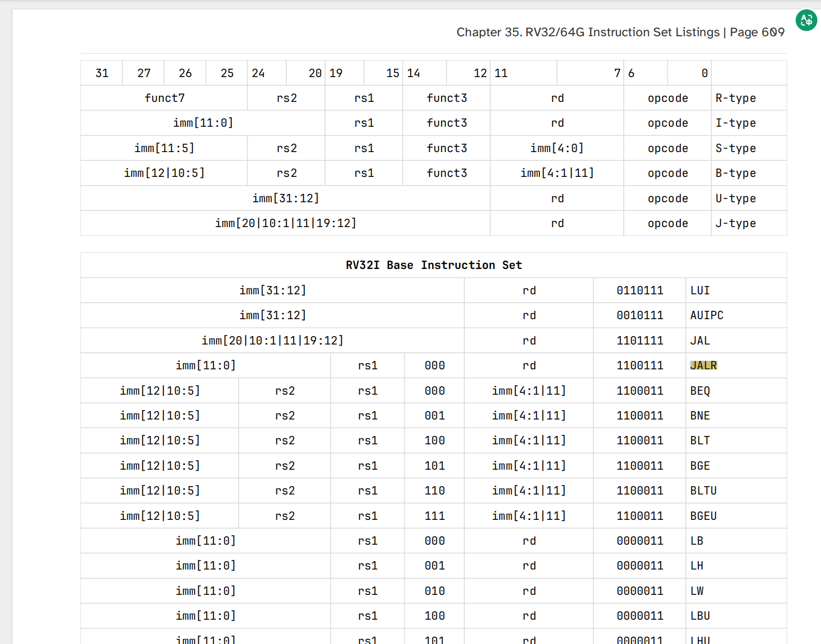The image size is (821, 644).
Task: Click the BLTU instruction name
Action: pos(703,490)
